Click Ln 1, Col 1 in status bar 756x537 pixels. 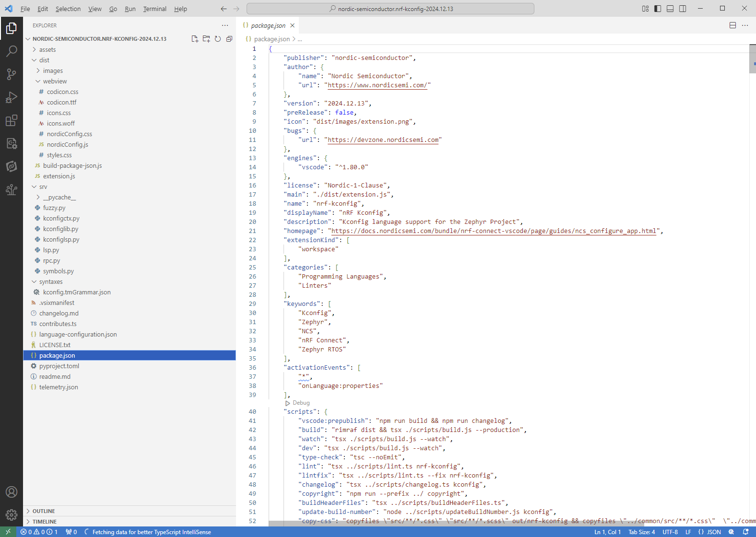pyautogui.click(x=607, y=532)
